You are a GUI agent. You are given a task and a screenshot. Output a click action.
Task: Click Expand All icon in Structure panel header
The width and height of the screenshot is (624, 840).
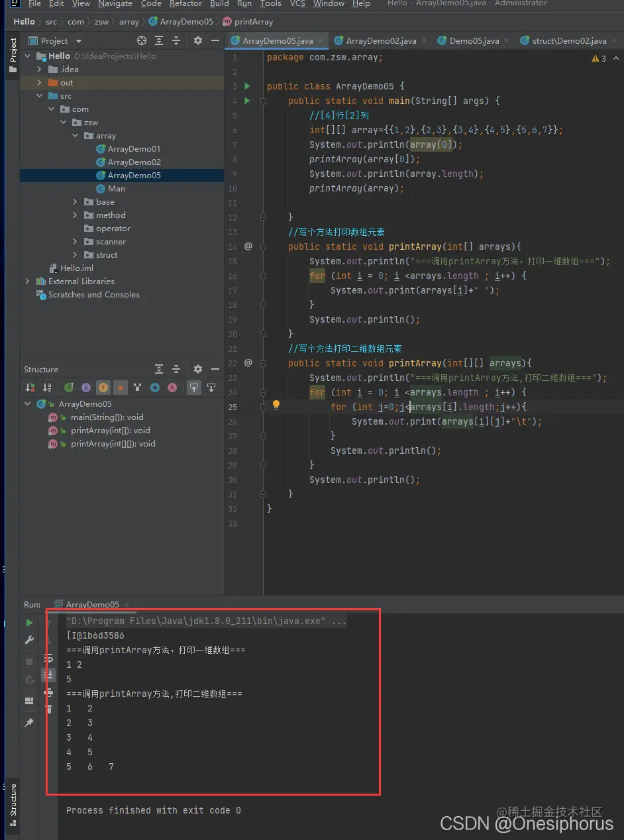click(159, 369)
